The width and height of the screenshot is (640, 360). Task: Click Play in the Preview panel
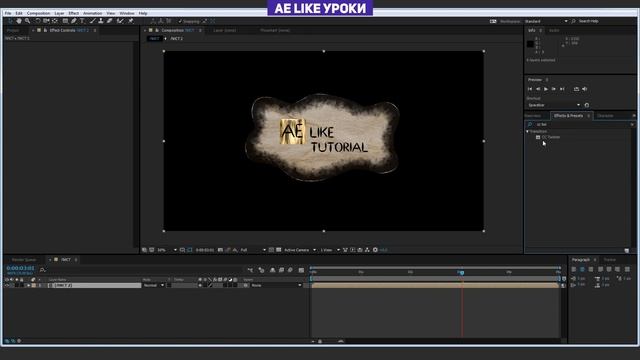pos(546,89)
